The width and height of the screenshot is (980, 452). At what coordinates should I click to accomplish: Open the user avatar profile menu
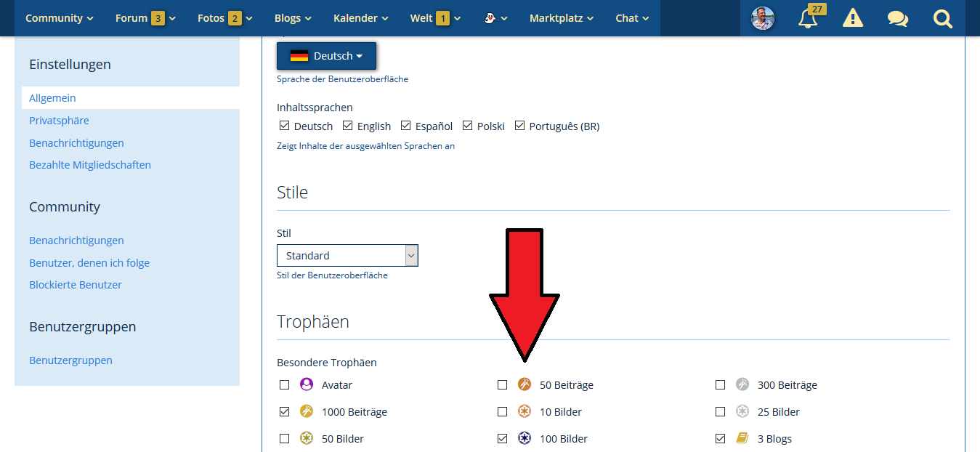[762, 19]
